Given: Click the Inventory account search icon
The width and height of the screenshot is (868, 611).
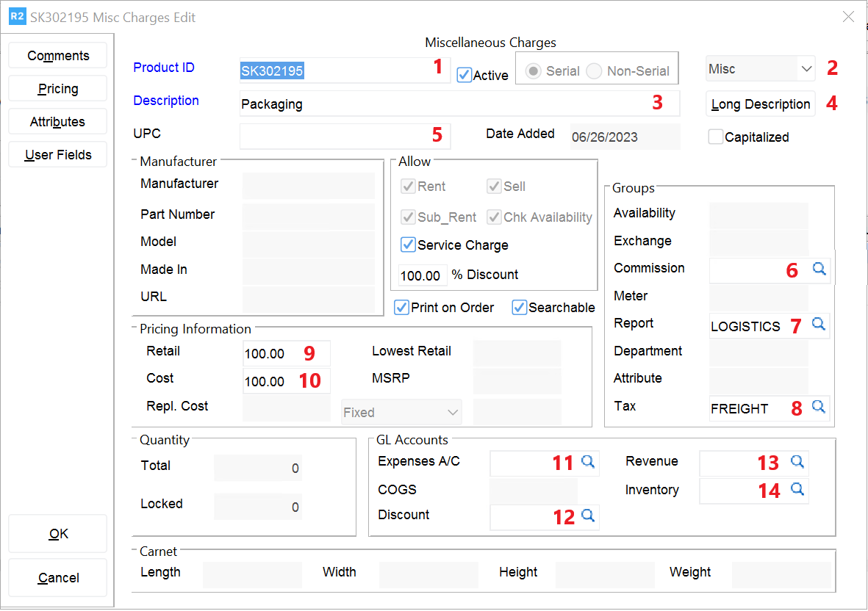Looking at the screenshot, I should coord(797,489).
